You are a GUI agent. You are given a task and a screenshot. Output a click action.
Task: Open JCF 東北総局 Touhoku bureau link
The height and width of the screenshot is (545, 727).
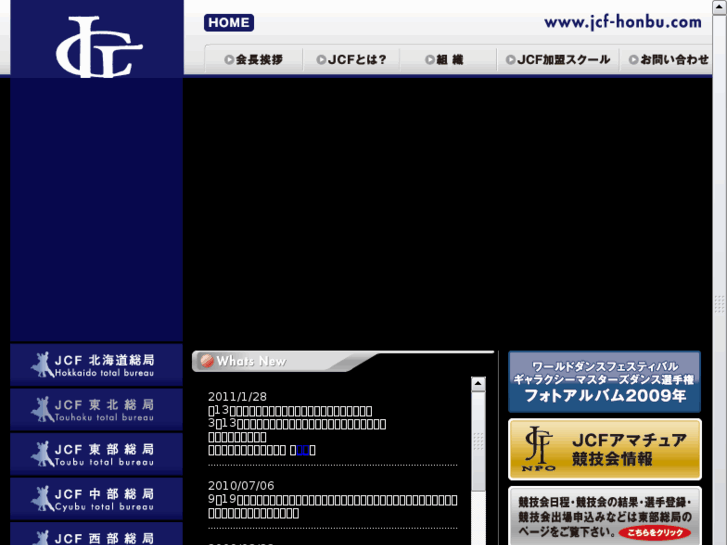pos(96,410)
